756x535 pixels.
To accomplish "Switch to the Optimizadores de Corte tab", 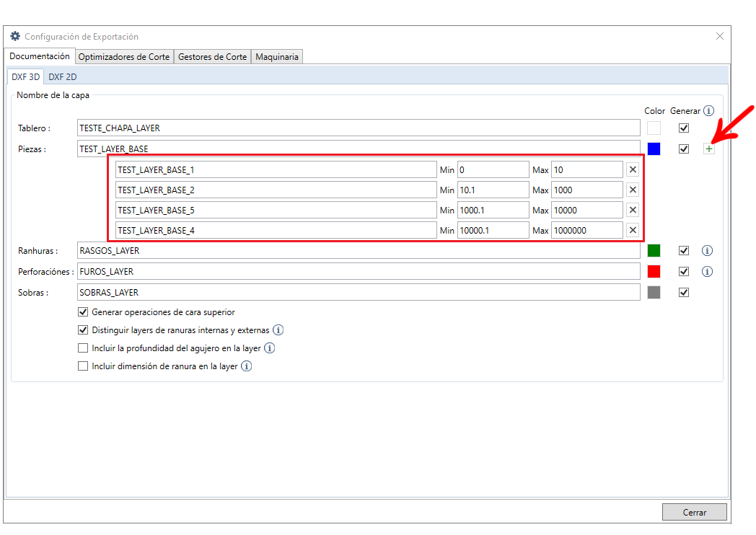I will (124, 57).
